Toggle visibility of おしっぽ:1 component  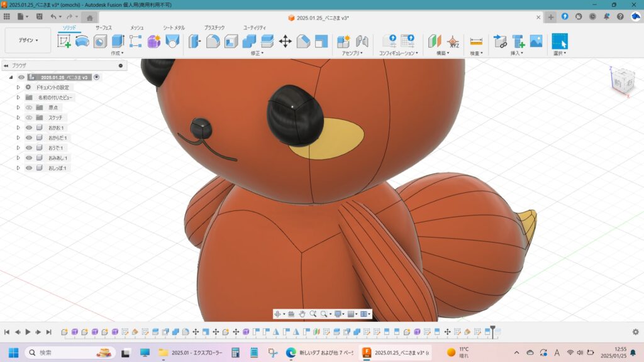[x=29, y=168]
